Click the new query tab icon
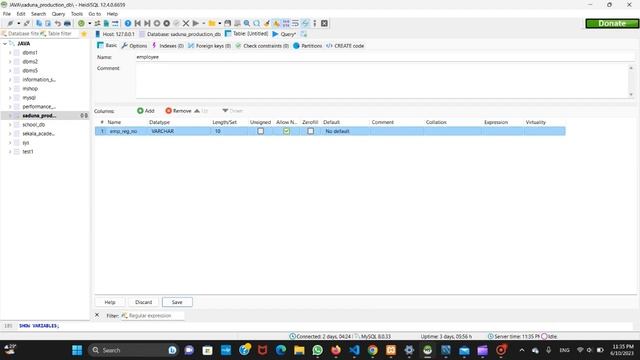The image size is (640, 360). pos(304,34)
